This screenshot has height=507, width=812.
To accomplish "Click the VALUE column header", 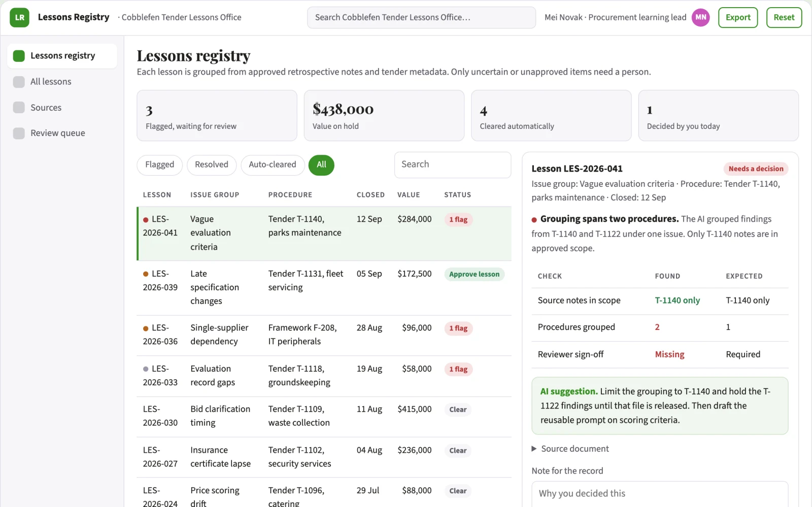I will pos(409,195).
